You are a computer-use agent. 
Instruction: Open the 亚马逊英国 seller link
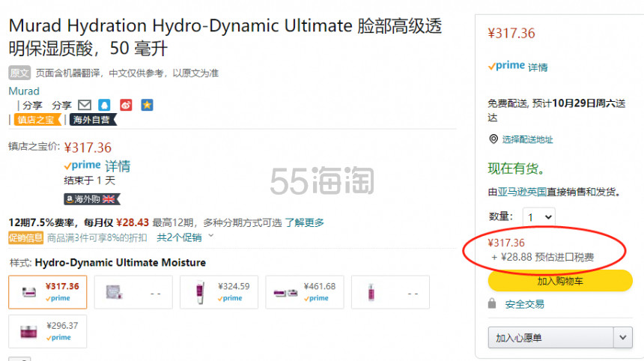click(x=522, y=192)
